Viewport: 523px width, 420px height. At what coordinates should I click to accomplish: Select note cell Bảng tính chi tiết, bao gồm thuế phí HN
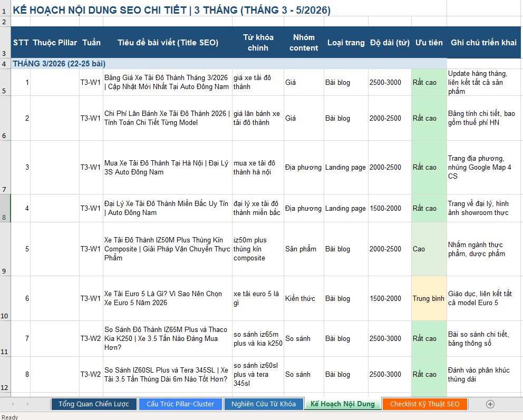(483, 118)
